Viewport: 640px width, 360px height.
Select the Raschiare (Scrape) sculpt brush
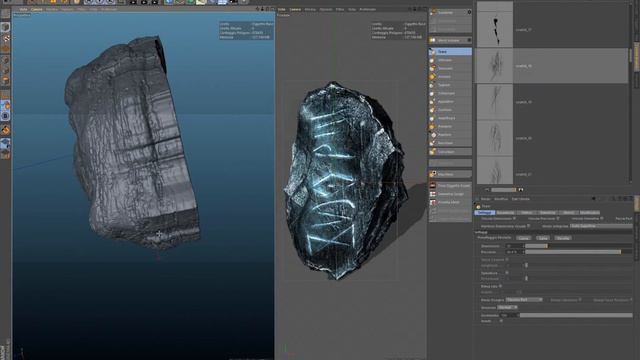tap(450, 143)
